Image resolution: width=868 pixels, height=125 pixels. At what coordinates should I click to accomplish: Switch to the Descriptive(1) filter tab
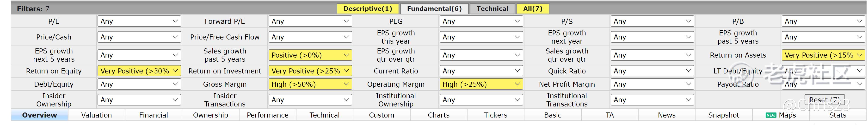[x=368, y=9]
